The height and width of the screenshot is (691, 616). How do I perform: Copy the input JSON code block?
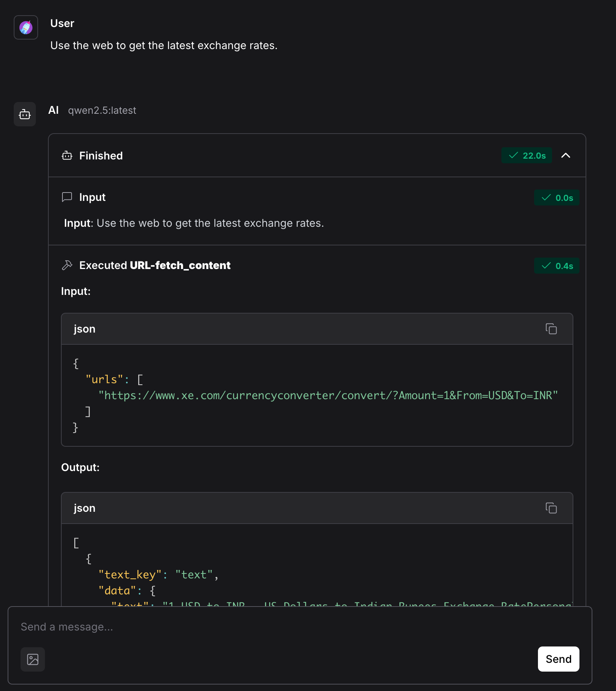tap(551, 329)
